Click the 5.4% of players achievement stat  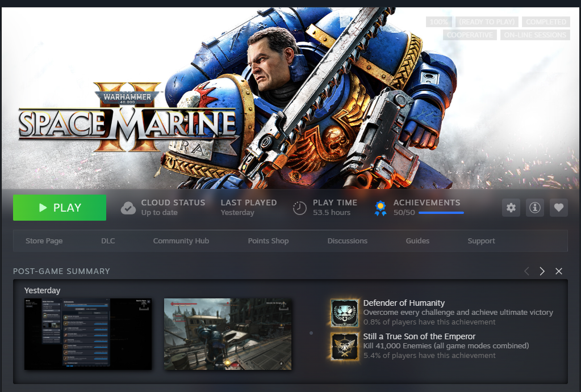(x=429, y=356)
